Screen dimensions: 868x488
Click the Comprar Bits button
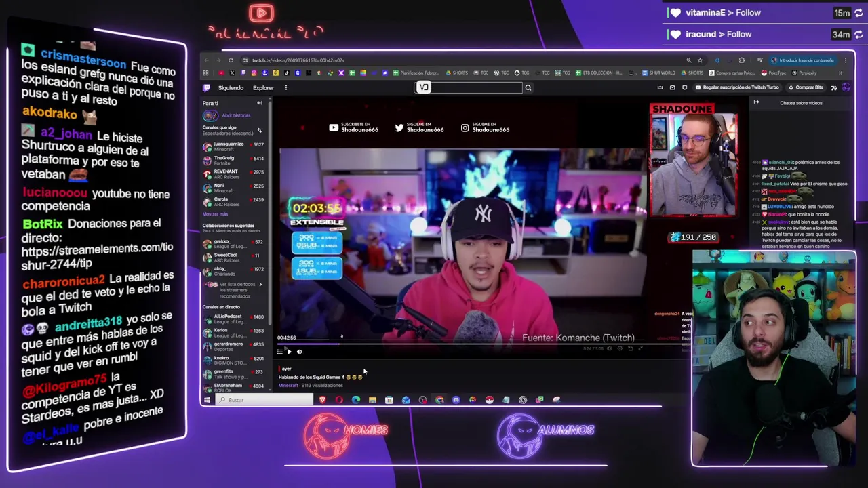(x=806, y=87)
